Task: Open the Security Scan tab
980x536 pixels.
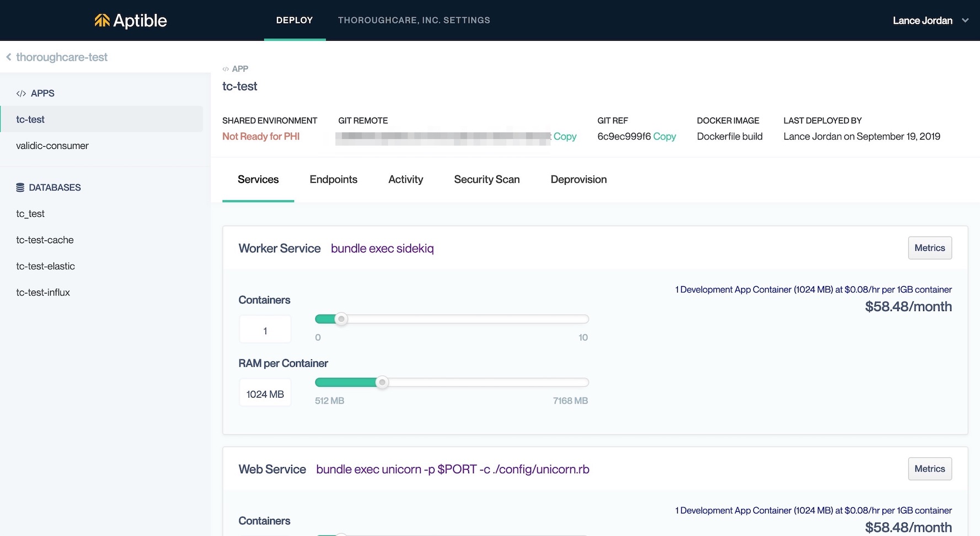Action: (487, 179)
